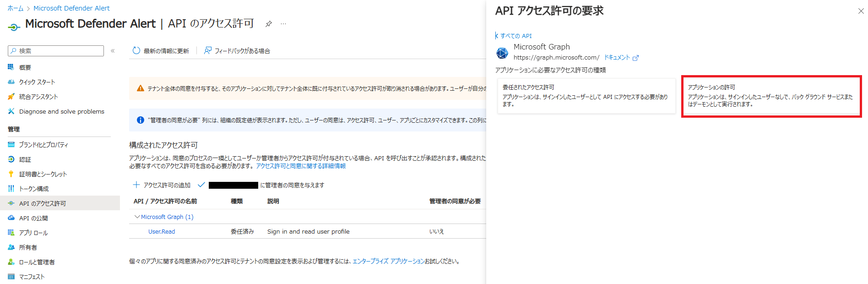Select the アプリケーションの許可 card

771,96
